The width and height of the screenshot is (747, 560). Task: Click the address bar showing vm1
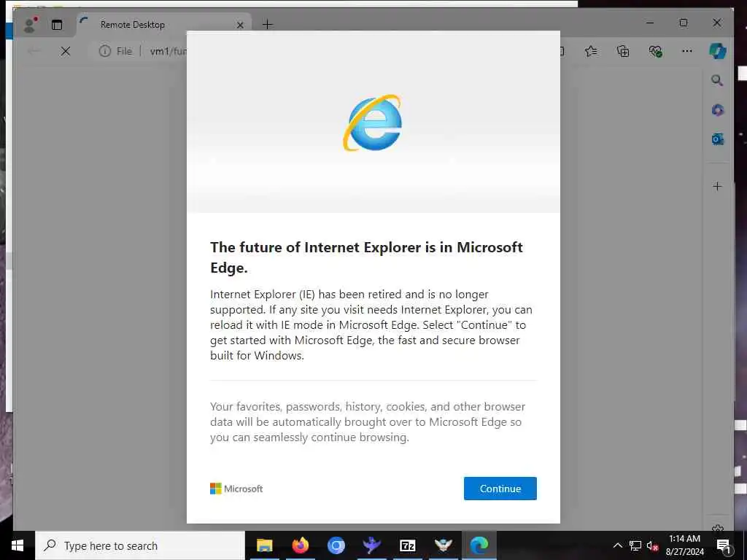click(x=169, y=51)
